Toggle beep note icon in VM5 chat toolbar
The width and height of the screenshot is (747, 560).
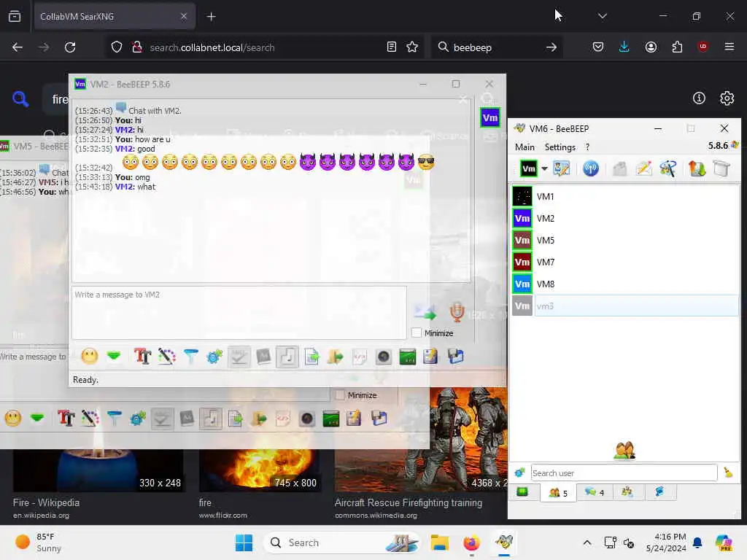[211, 419]
